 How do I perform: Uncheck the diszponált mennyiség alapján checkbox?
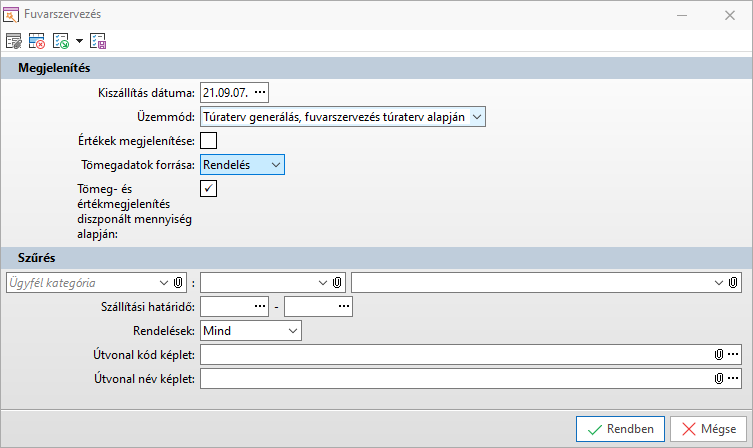[209, 188]
